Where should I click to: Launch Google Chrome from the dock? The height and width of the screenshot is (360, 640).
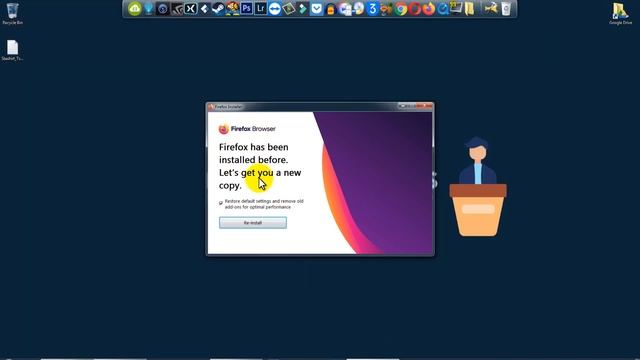pos(401,9)
